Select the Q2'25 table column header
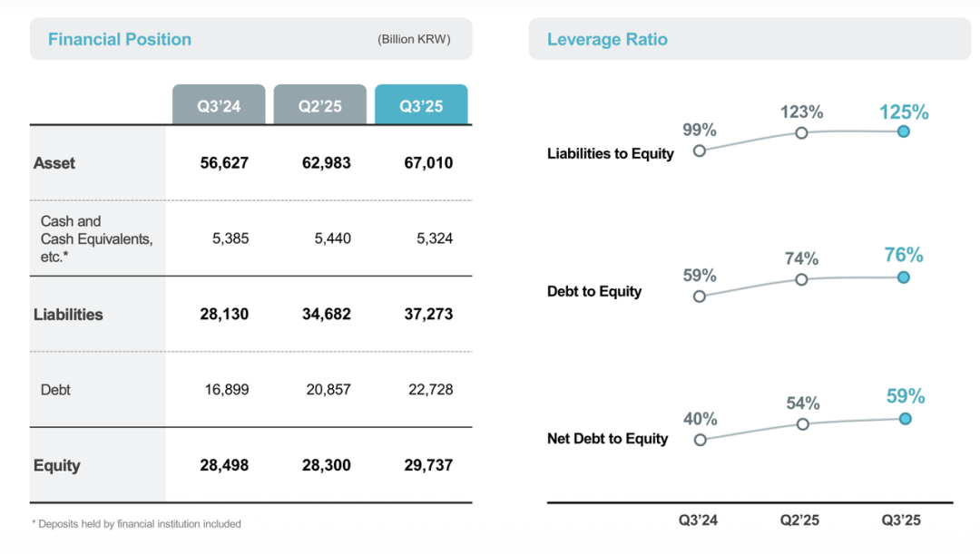 pos(319,105)
